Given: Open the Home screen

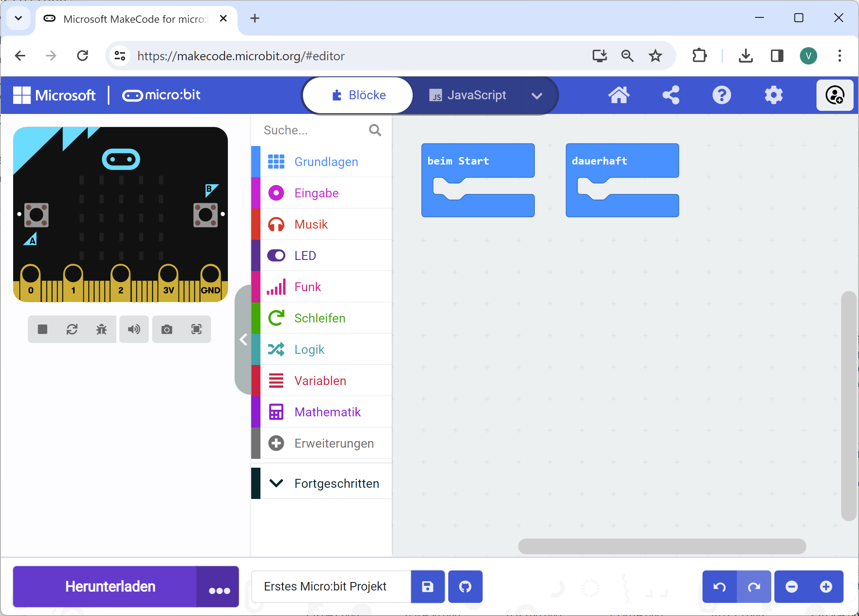Looking at the screenshot, I should (619, 95).
